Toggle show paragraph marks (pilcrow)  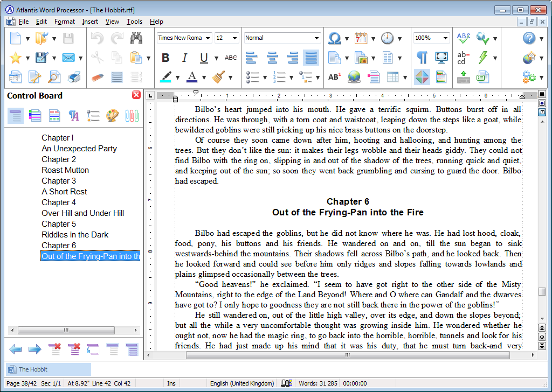422,58
